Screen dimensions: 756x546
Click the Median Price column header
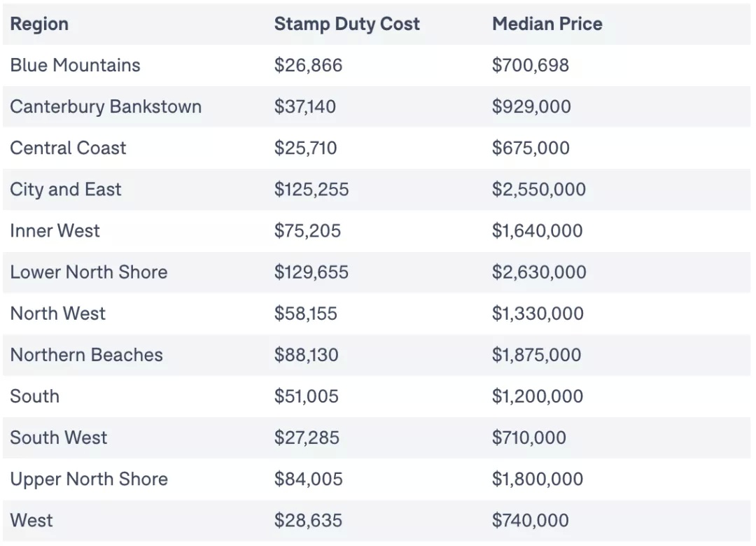(547, 24)
